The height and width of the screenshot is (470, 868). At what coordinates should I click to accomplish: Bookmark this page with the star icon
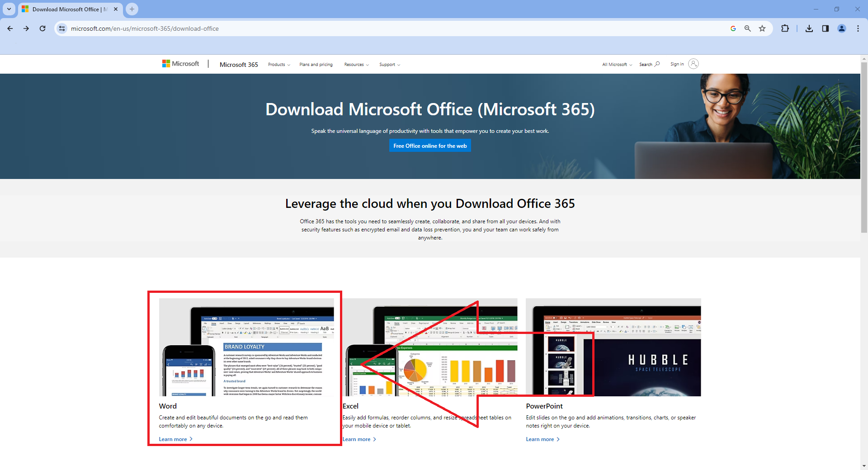(x=762, y=28)
